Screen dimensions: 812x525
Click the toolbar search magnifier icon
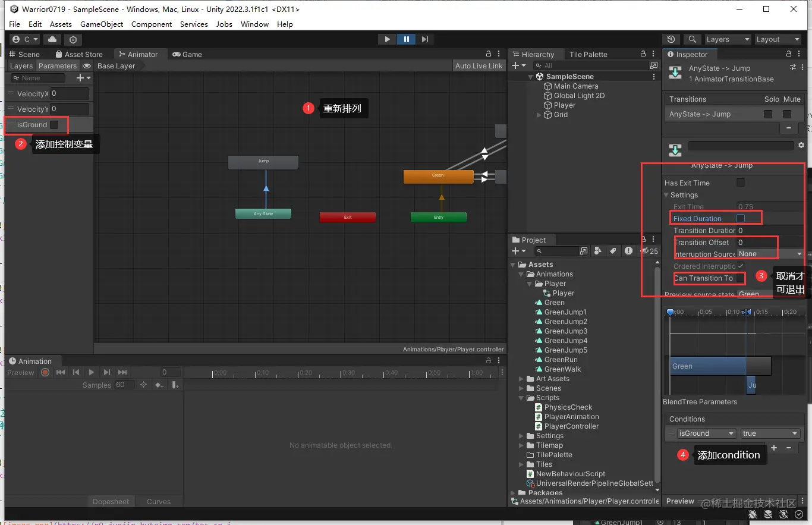[x=693, y=39]
